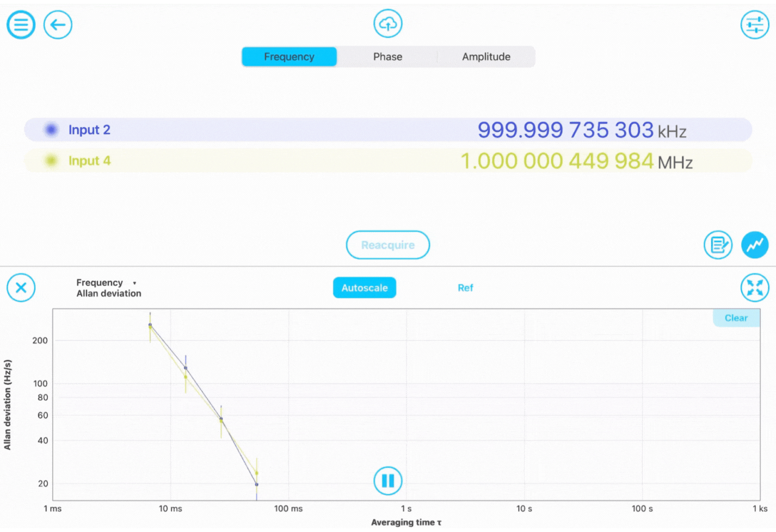The image size is (776, 532).
Task: Click the Input 2 blue indicator dot
Action: click(51, 129)
